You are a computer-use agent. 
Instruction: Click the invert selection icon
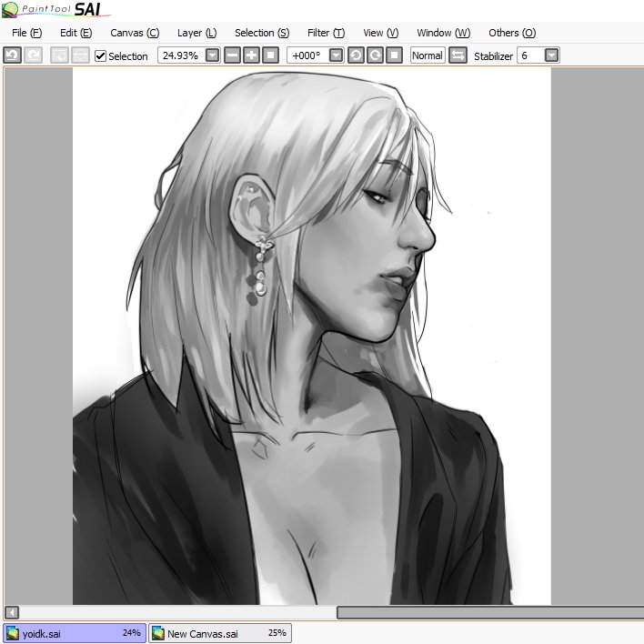click(x=80, y=55)
